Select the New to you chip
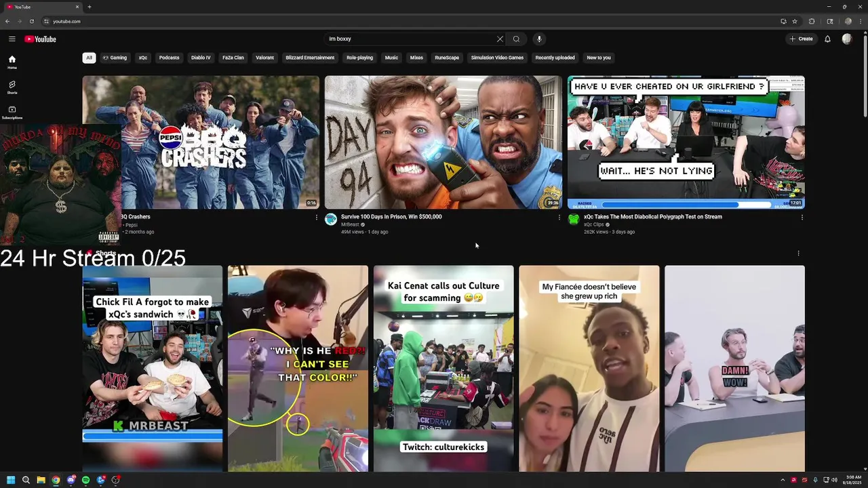This screenshot has height=488, width=868. (599, 58)
